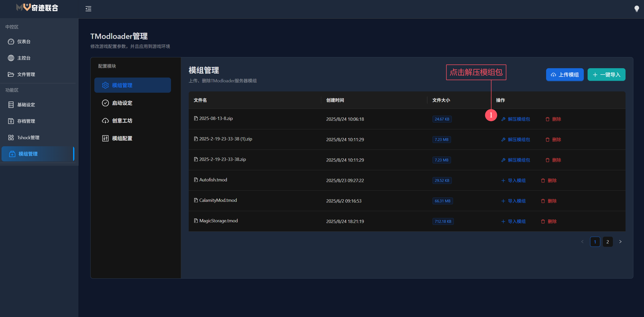
Task: Toggle theme with the lightbulb icon
Action: 637,9
